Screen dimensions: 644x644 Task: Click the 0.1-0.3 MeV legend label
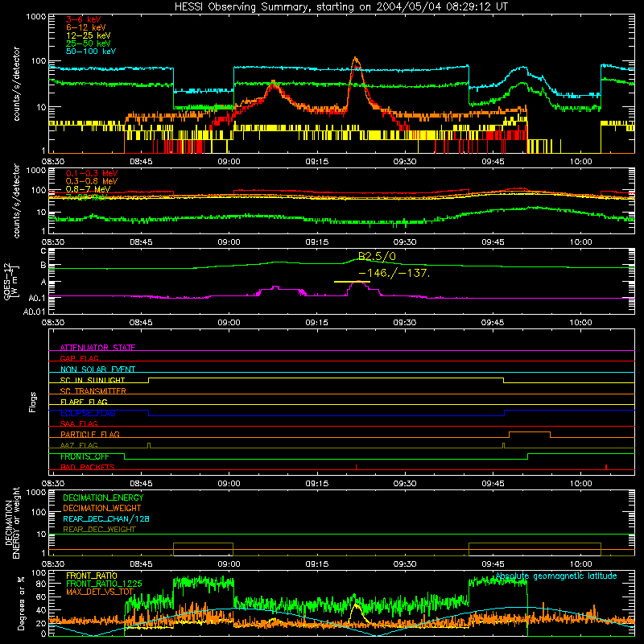[92, 173]
